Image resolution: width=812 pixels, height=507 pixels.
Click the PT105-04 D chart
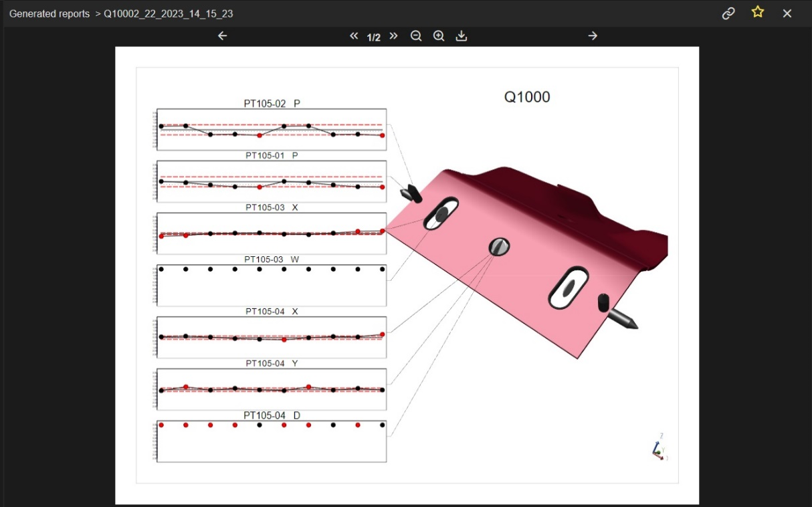tap(272, 441)
